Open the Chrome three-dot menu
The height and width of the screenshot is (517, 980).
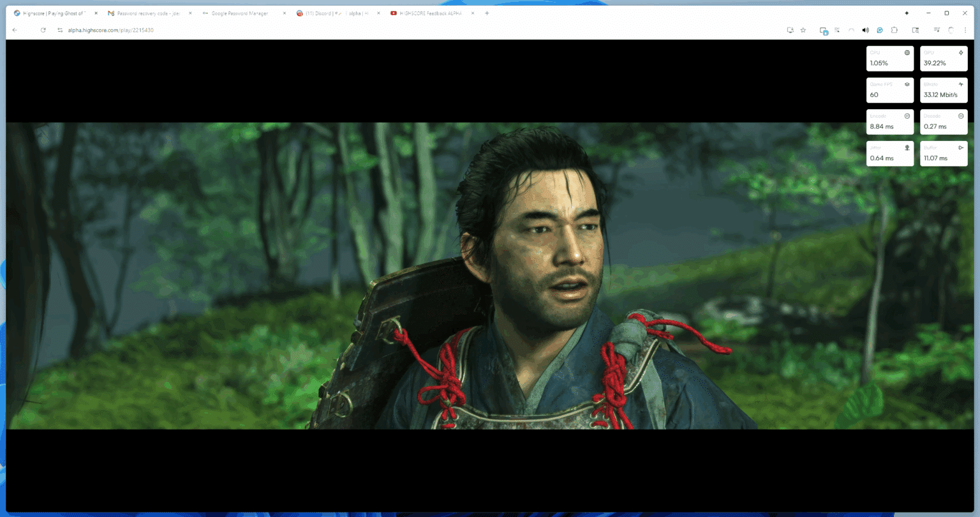click(965, 30)
